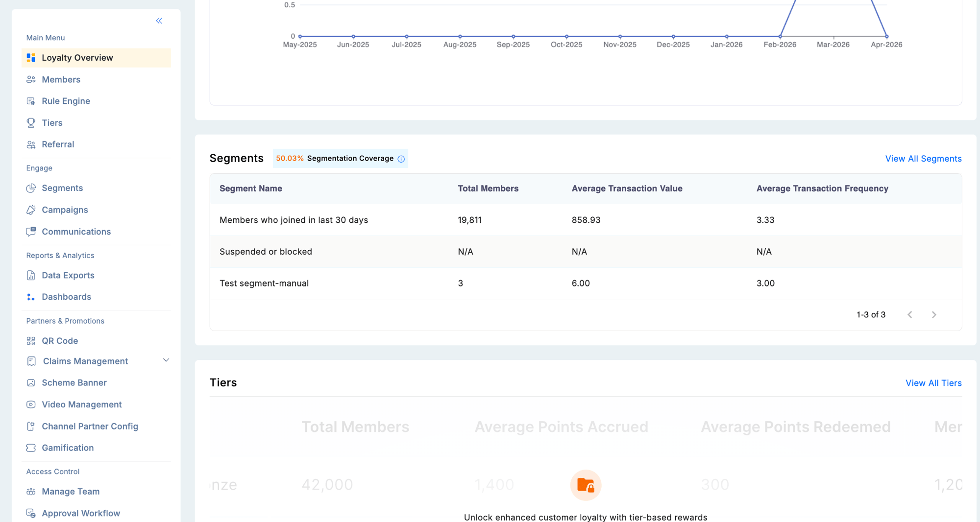Click the Members people icon

pyautogui.click(x=31, y=79)
